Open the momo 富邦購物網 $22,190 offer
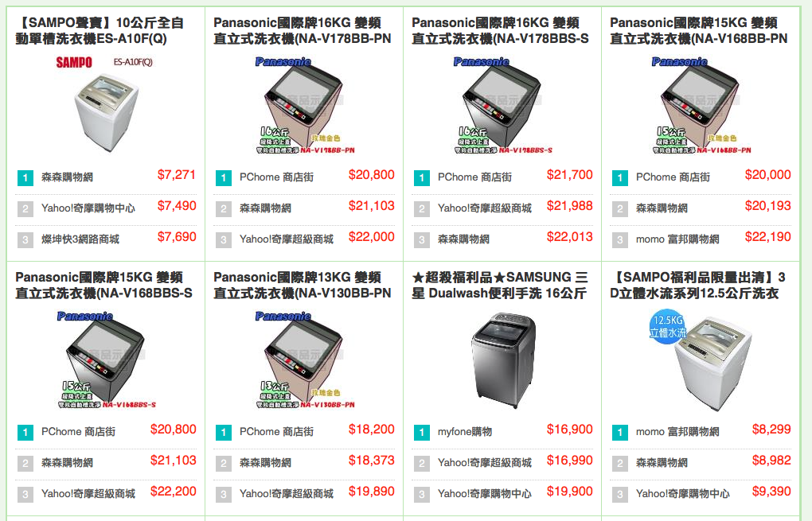 pos(701,239)
